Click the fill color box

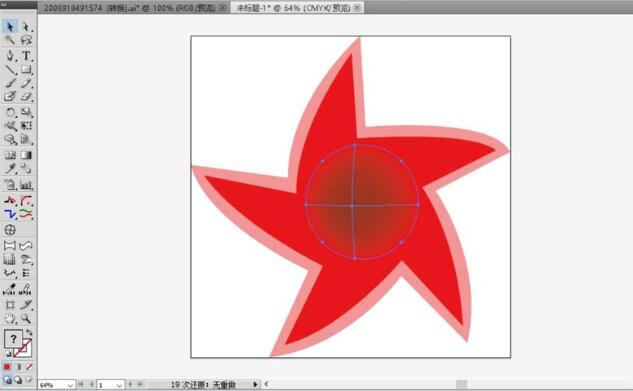coord(13,339)
